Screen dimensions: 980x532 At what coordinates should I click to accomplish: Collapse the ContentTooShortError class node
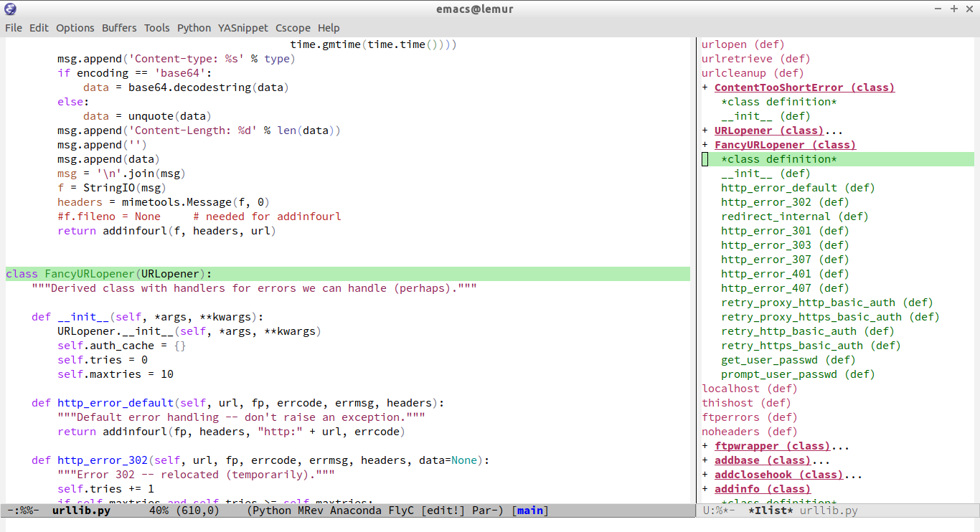[x=705, y=87]
